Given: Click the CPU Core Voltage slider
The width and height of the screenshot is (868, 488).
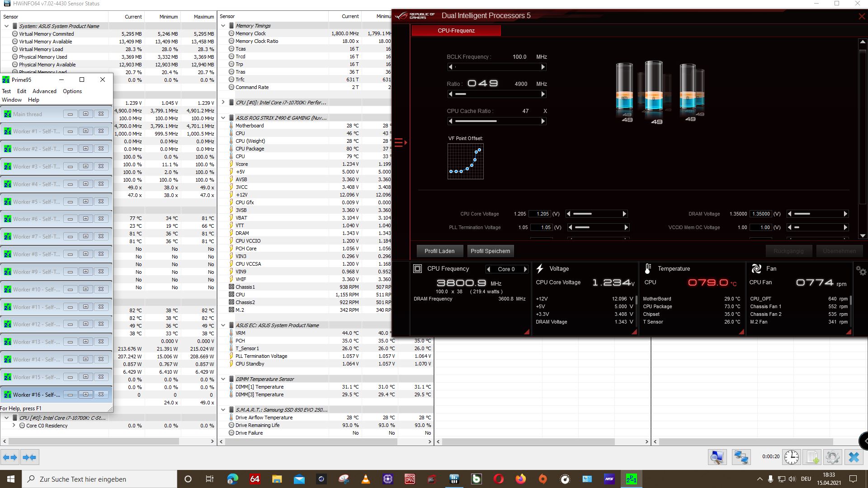Looking at the screenshot, I should 596,214.
